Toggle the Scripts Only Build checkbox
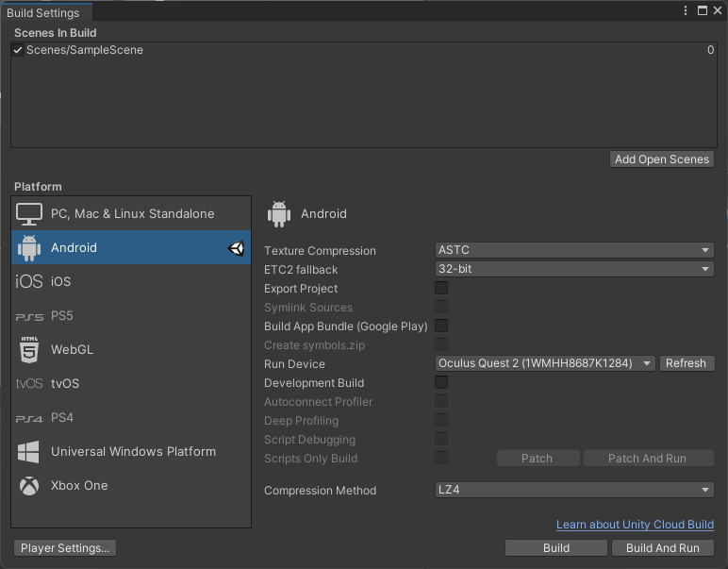 point(441,458)
